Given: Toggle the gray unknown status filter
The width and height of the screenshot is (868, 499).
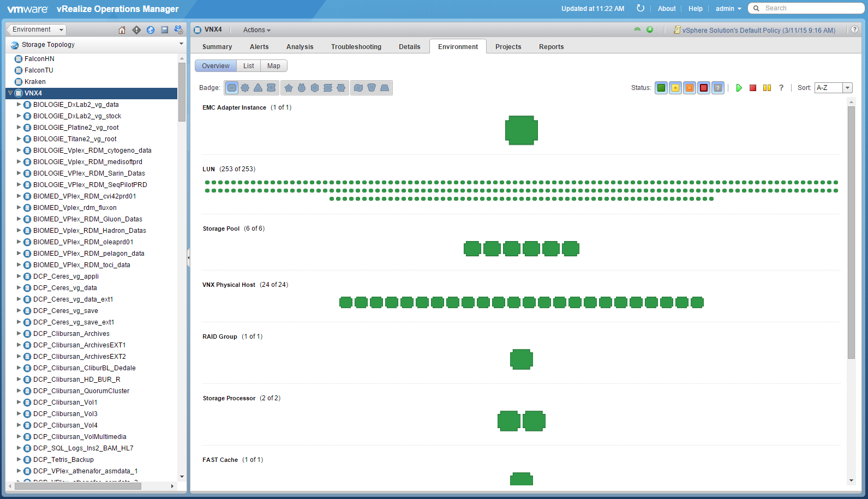Looking at the screenshot, I should (x=718, y=88).
